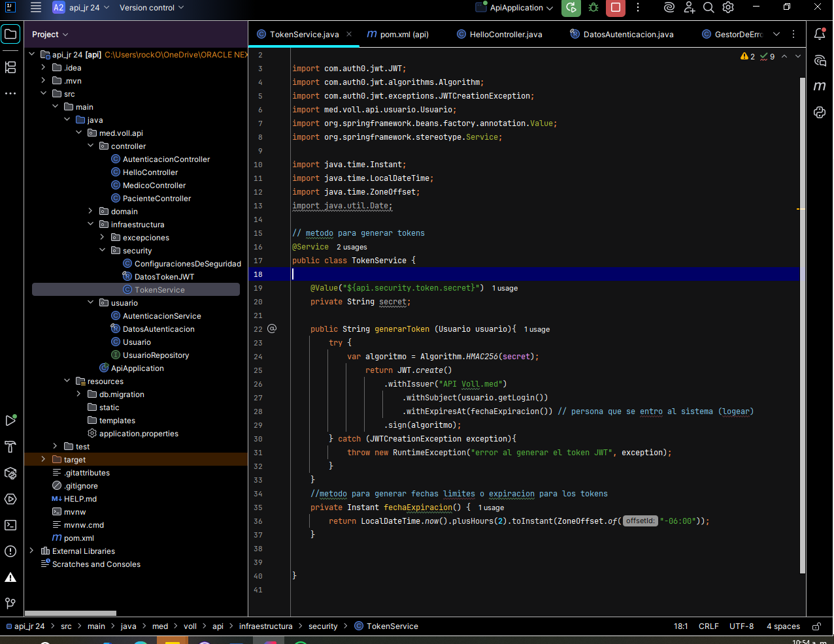Open the Project view selector dropdown

(x=50, y=34)
